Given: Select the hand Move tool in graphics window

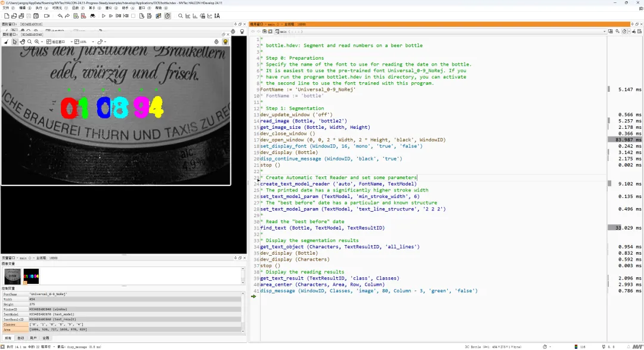Looking at the screenshot, I should 22,42.
